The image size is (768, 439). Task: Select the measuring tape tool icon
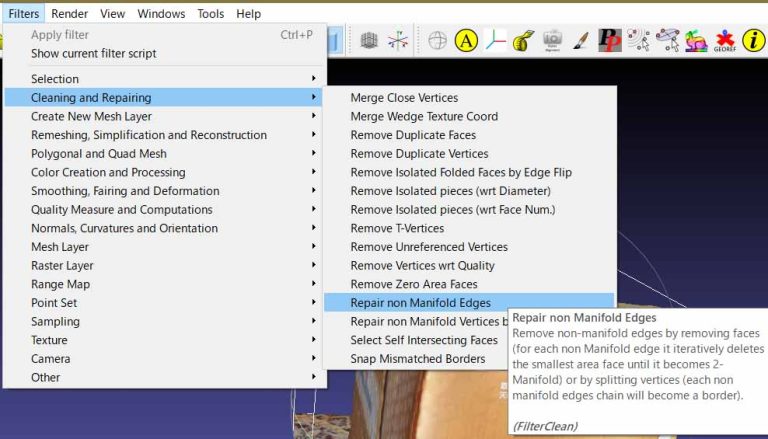[x=522, y=41]
